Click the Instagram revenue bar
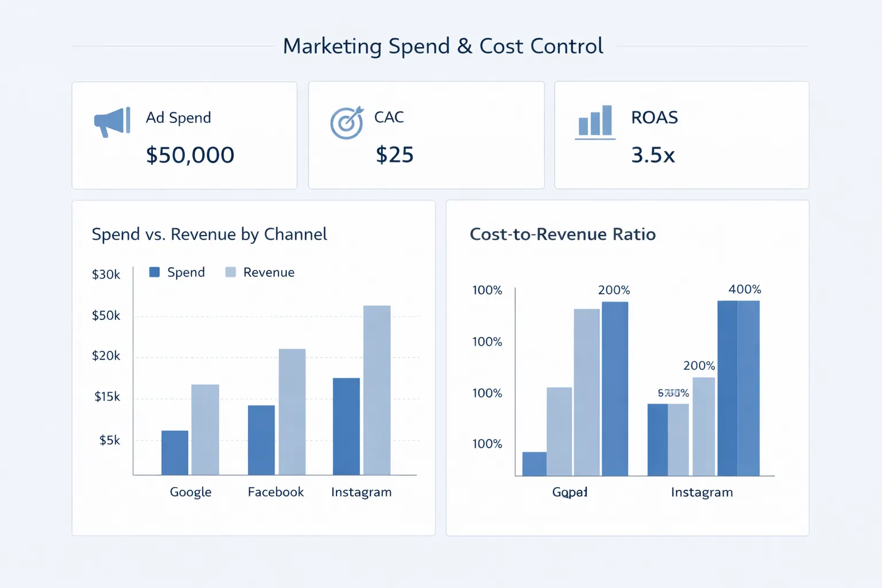The width and height of the screenshot is (882, 588). [x=376, y=390]
